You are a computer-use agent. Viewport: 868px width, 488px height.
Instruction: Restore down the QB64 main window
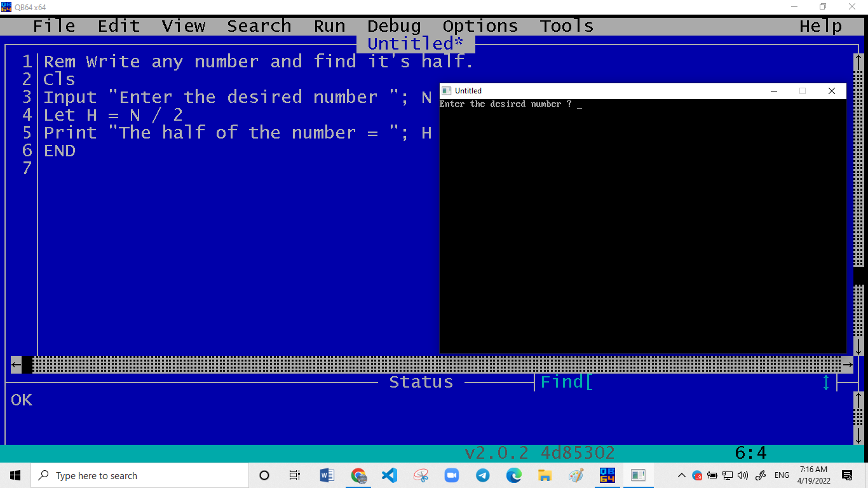point(823,7)
